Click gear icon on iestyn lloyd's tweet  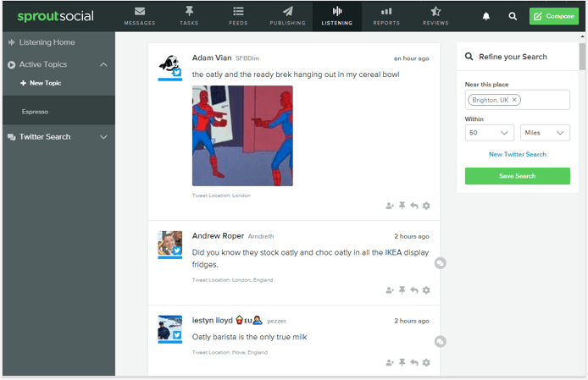click(x=426, y=362)
